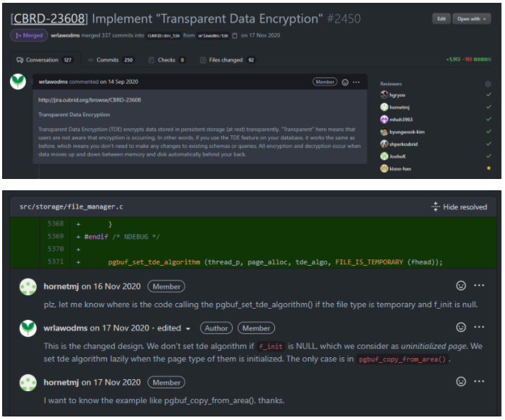Click the Edit button for the PR title

click(x=441, y=19)
